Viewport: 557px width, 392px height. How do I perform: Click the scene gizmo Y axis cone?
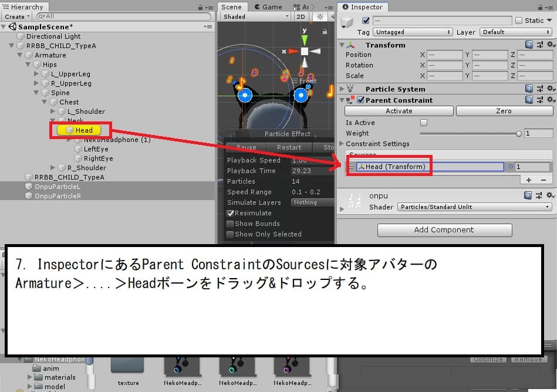[x=305, y=40]
